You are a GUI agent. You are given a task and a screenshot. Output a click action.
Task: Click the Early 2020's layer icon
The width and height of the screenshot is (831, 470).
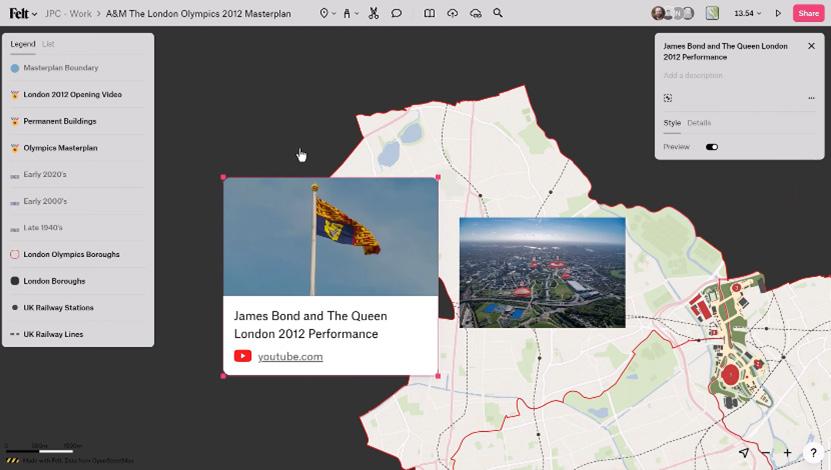(x=15, y=176)
